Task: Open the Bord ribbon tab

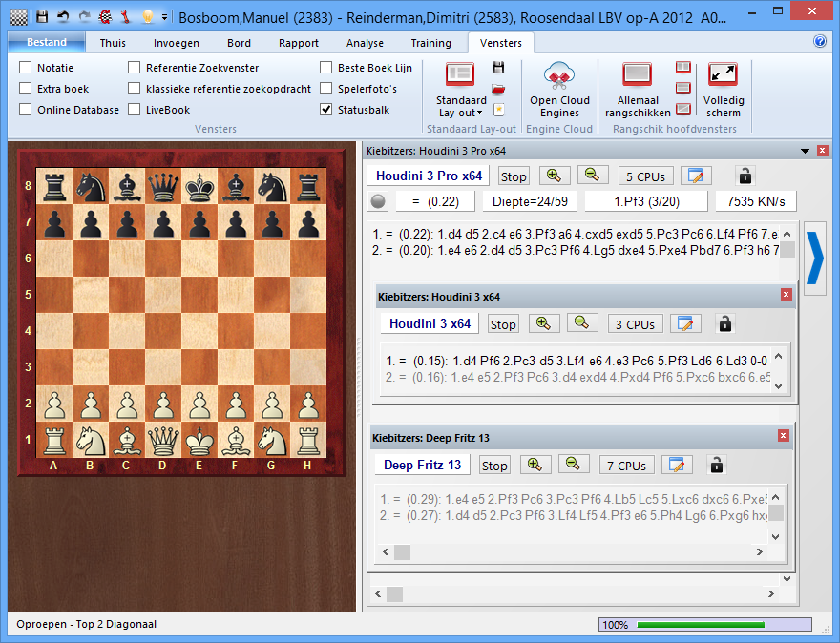Action: (239, 43)
